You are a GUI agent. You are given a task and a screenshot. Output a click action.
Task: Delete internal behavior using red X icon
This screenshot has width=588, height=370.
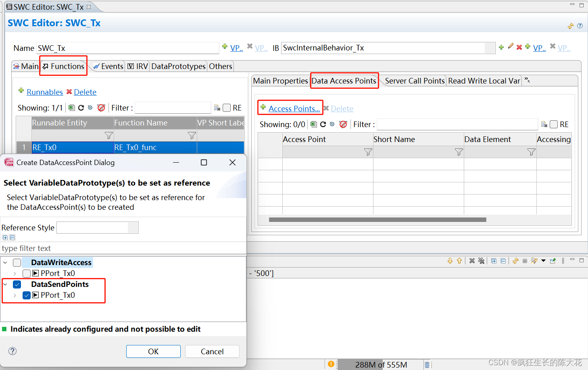519,47
